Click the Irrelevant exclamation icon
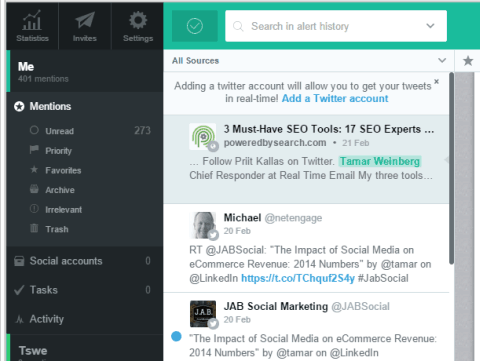This screenshot has width=480, height=361. pos(34,209)
